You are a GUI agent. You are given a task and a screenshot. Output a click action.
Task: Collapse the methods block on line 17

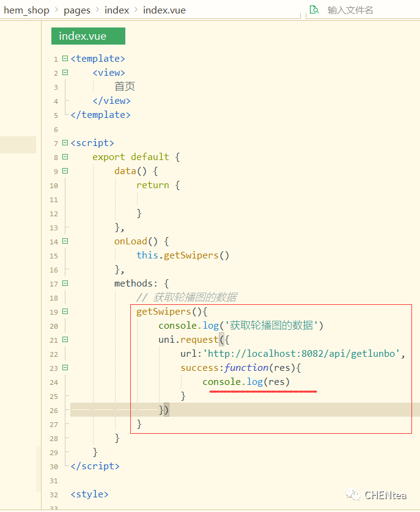65,283
